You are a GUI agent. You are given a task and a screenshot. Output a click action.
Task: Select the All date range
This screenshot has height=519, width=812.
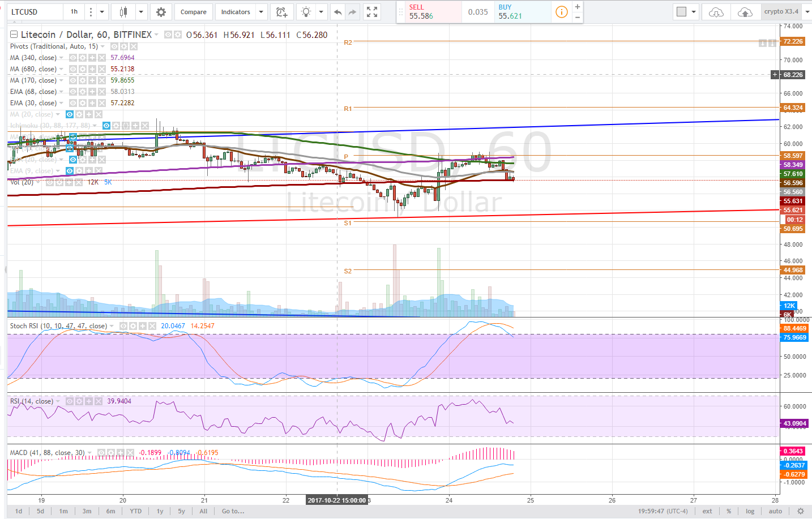click(204, 511)
